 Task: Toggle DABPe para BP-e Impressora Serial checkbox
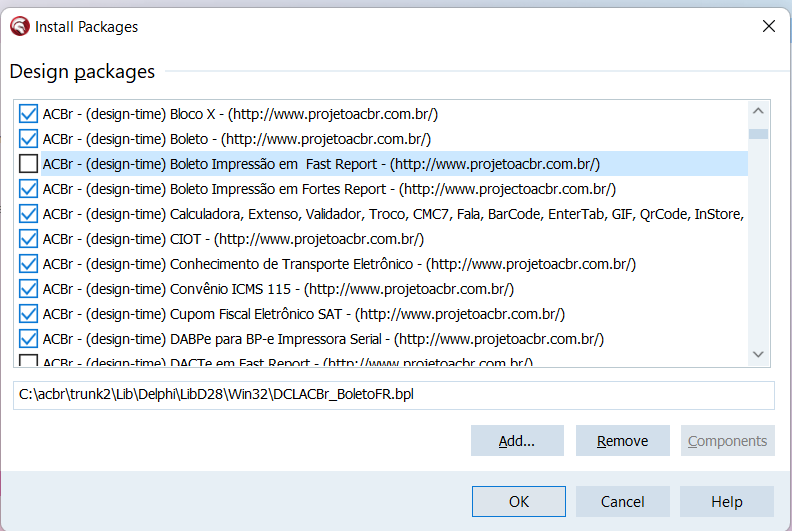pyautogui.click(x=28, y=339)
